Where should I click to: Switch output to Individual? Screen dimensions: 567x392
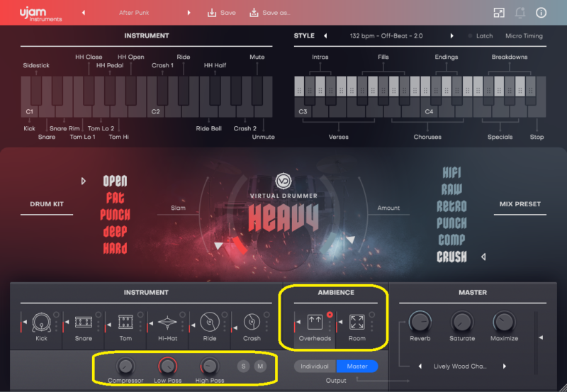tap(315, 366)
